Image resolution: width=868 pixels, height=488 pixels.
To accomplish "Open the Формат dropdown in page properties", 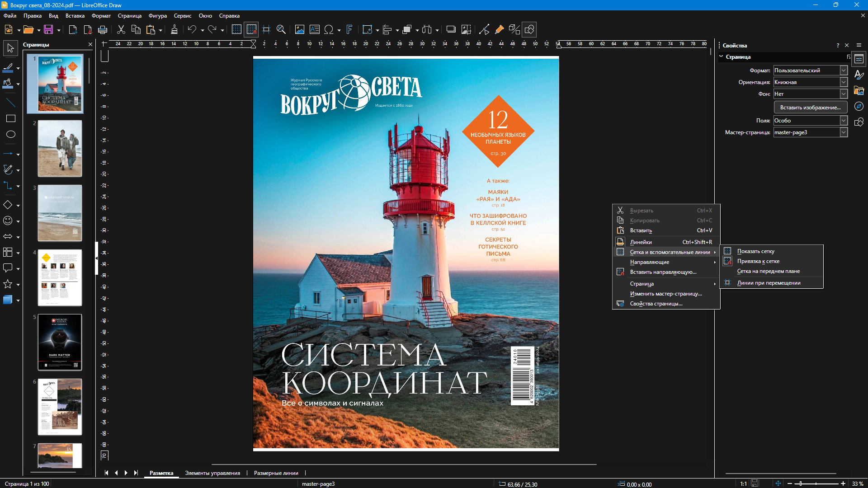I will (x=844, y=70).
